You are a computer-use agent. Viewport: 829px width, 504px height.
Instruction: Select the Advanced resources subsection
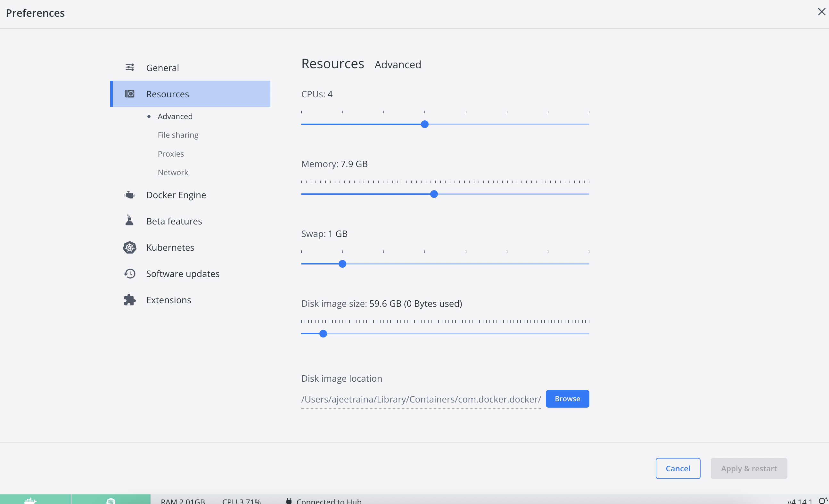pyautogui.click(x=175, y=116)
